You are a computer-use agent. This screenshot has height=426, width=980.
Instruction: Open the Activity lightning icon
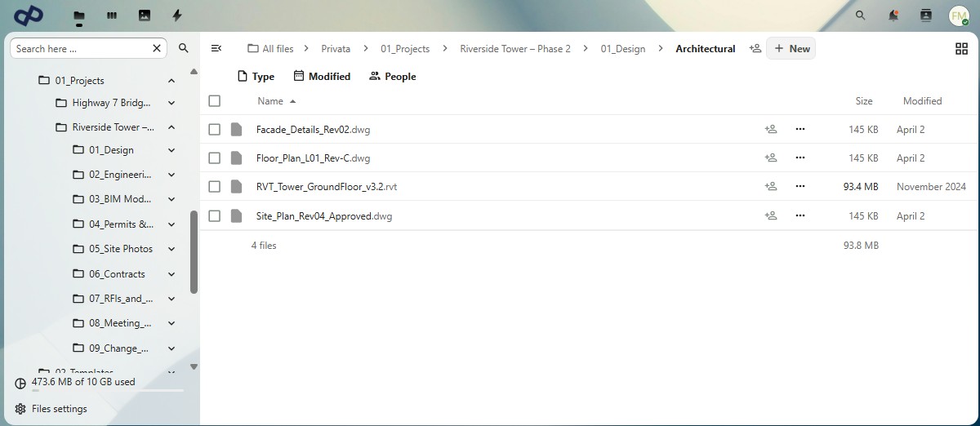pos(177,16)
